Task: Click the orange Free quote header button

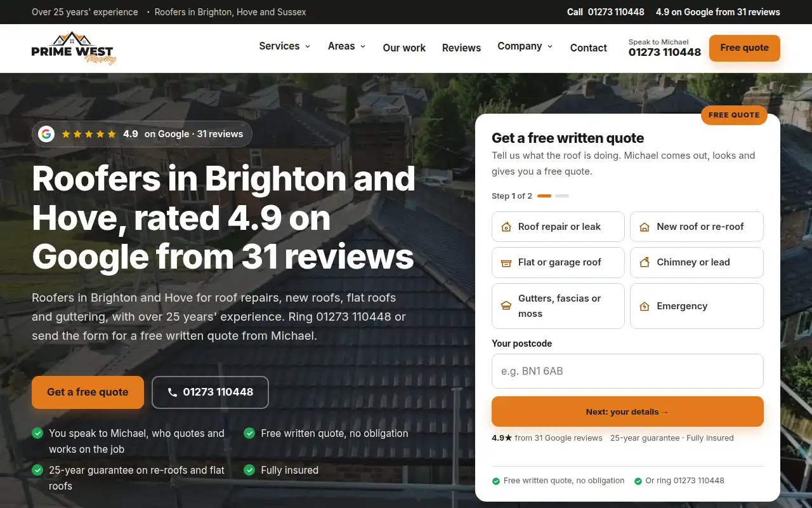Action: (x=744, y=48)
